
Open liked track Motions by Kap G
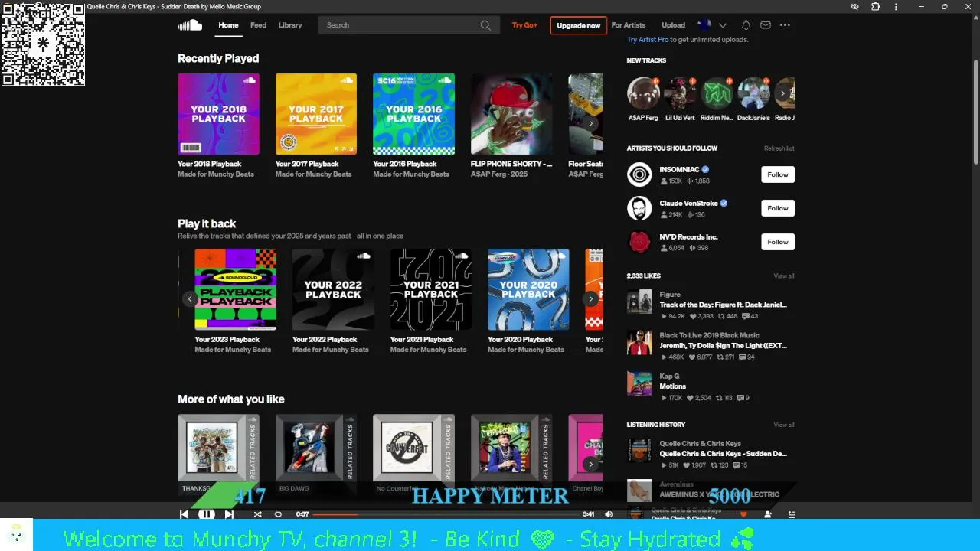pos(673,386)
